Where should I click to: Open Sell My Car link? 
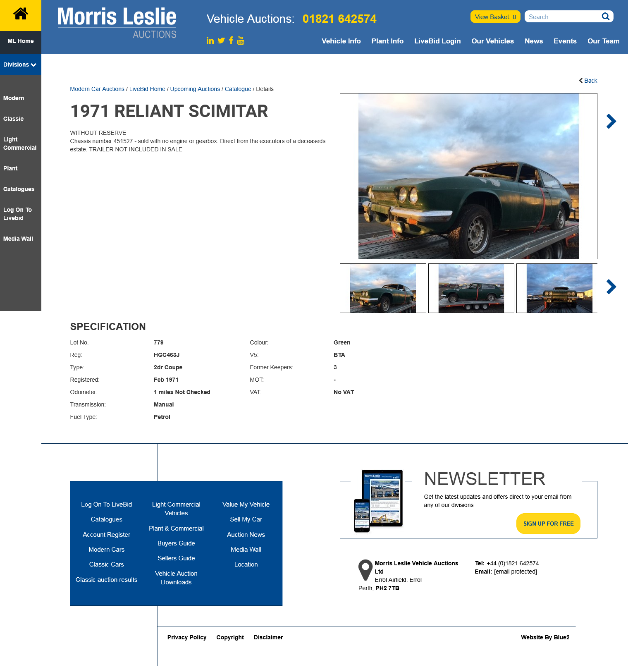pyautogui.click(x=246, y=519)
